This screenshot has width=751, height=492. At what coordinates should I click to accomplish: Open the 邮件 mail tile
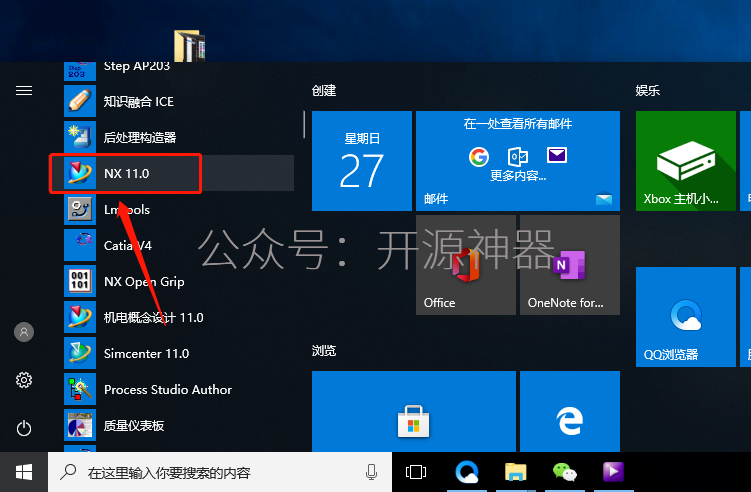pos(518,161)
